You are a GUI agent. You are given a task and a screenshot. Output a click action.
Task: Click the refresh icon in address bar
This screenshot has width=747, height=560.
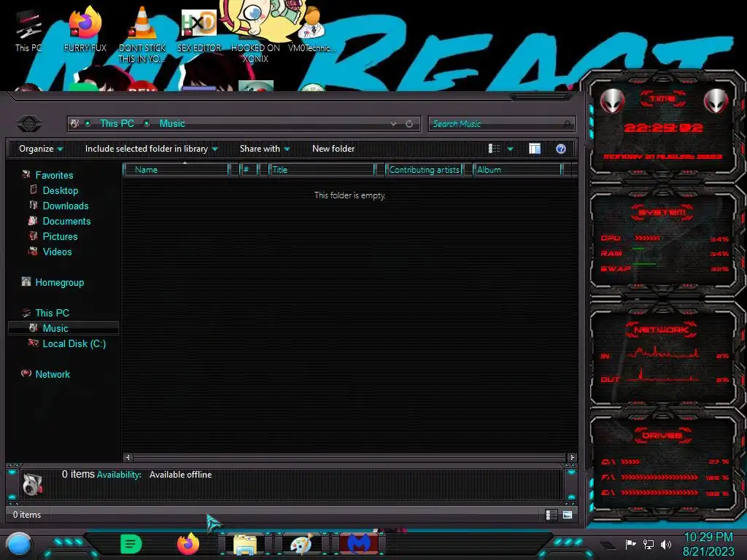point(409,124)
